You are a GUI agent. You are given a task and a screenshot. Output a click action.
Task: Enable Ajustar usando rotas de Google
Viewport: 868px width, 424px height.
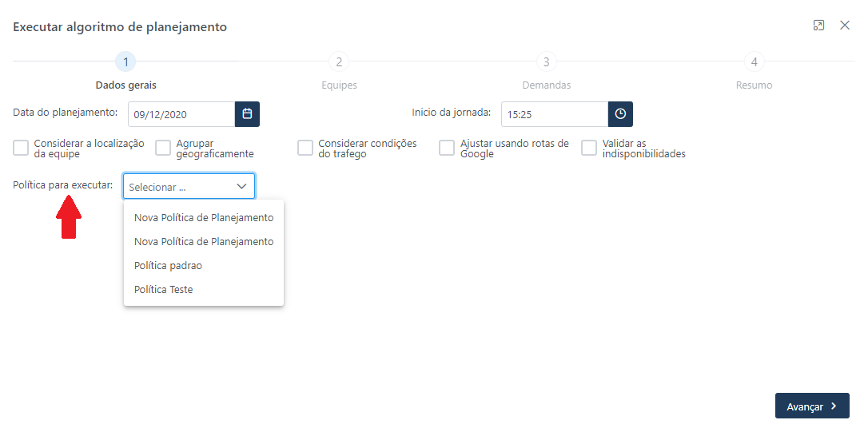click(447, 149)
